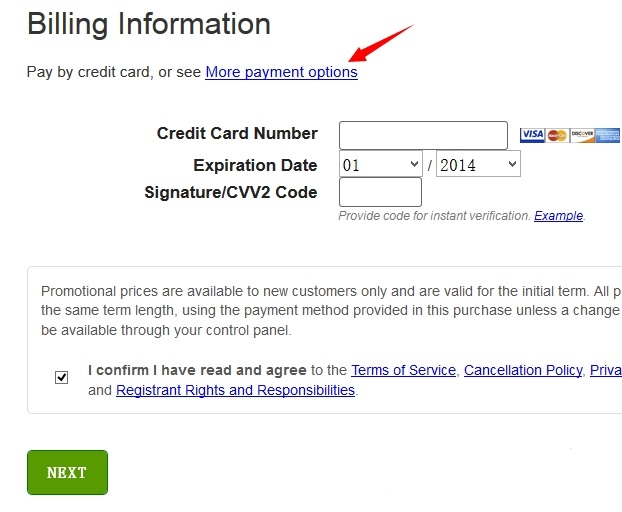
Task: Click the Credit Card Number label
Action: [237, 133]
